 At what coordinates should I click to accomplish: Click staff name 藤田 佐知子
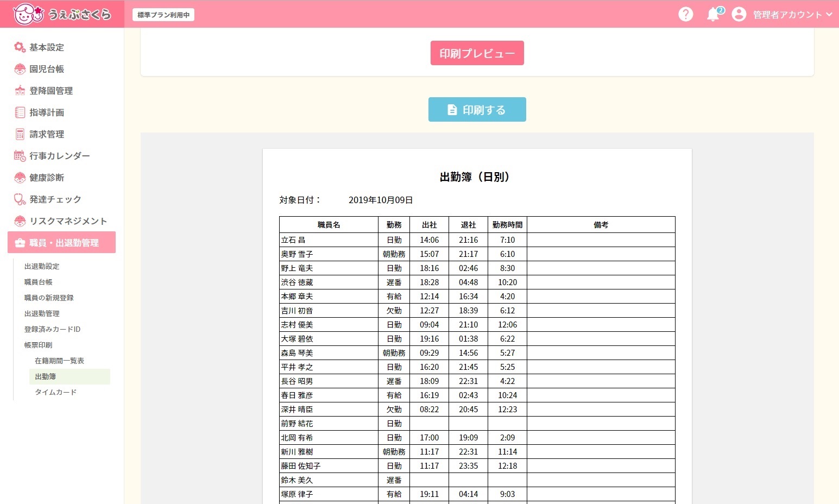click(x=301, y=466)
